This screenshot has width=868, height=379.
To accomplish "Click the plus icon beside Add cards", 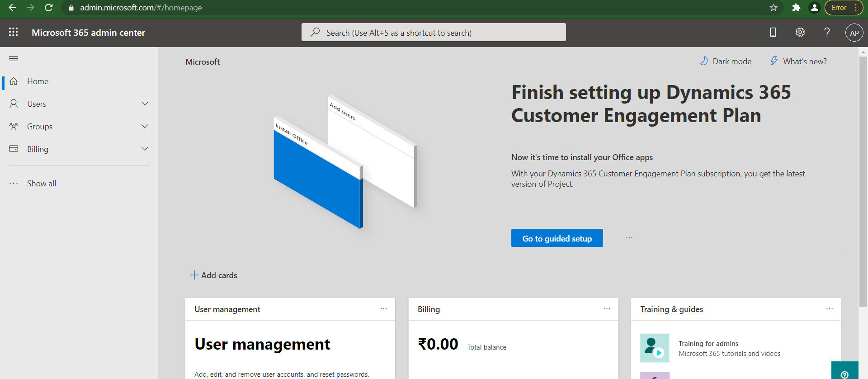I will (x=194, y=275).
